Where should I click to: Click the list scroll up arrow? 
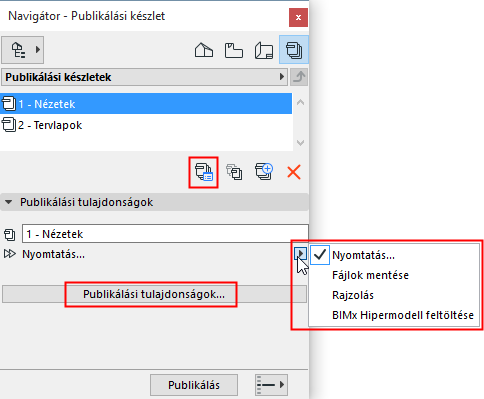(x=300, y=102)
